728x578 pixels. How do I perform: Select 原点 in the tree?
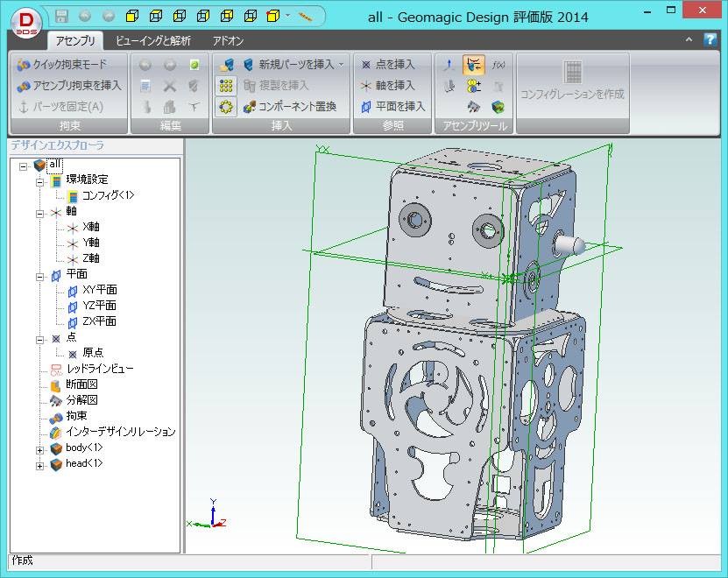93,353
